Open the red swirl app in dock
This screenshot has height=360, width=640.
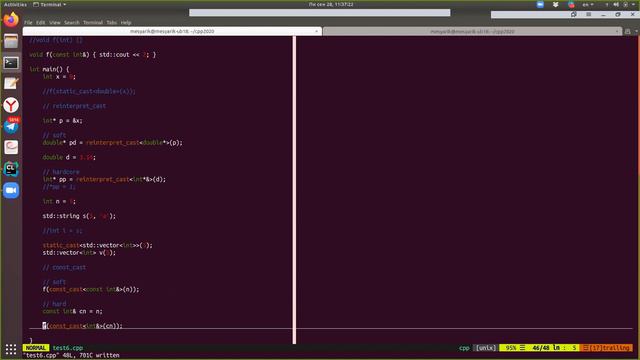coord(11,147)
